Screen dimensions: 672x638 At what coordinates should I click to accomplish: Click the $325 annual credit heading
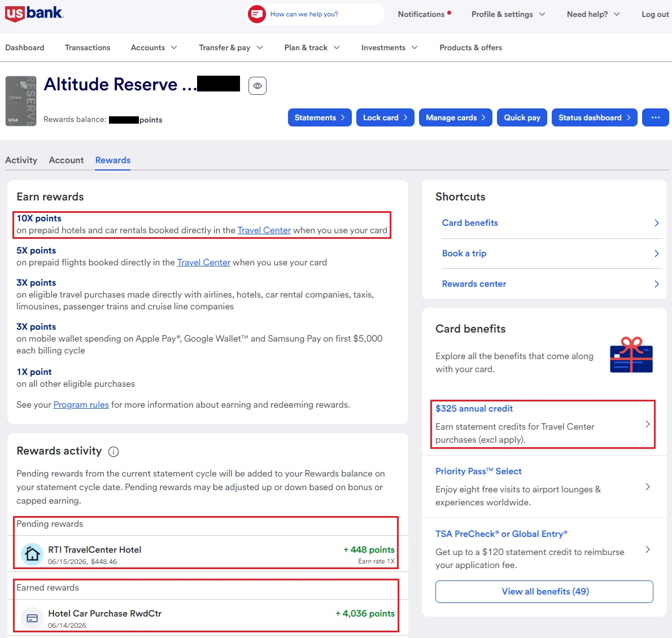(x=474, y=408)
